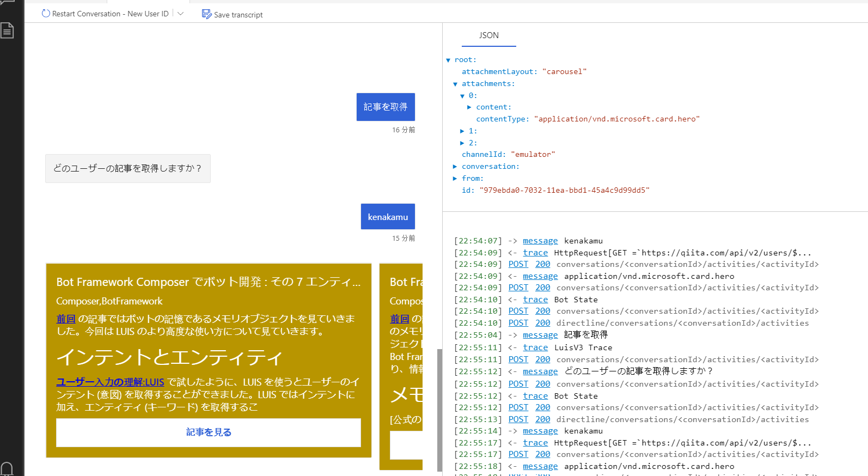This screenshot has height=476, width=868.
Task: Click the インテントとエンティティ heading in first card
Action: click(x=169, y=357)
